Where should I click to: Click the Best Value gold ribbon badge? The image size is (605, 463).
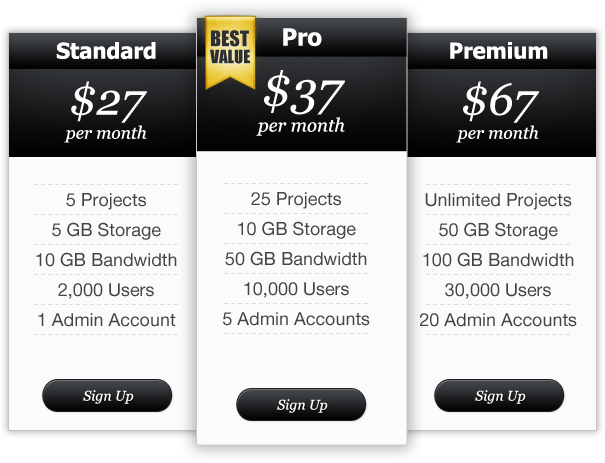[x=230, y=52]
